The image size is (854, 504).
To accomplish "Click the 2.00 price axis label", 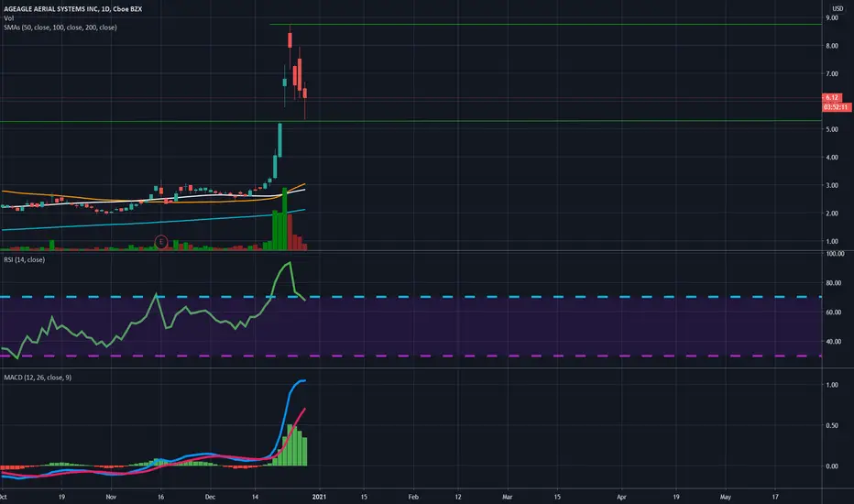I will 832,213.
